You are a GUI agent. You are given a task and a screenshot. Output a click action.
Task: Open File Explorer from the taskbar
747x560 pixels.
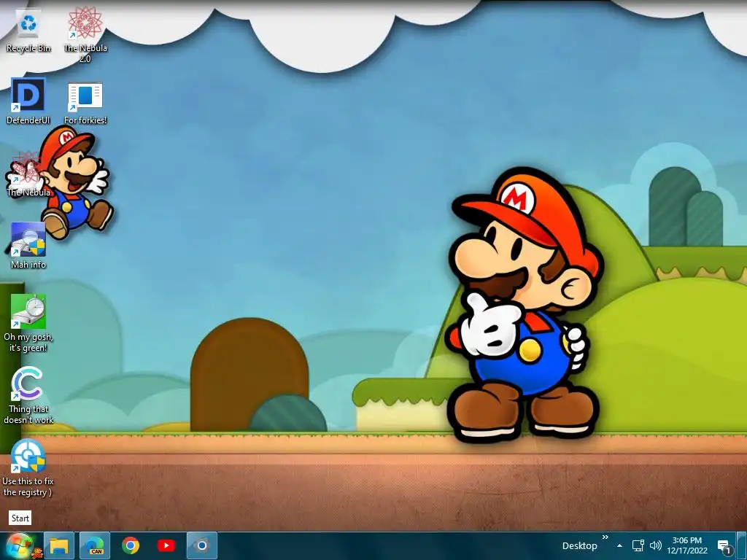coord(59,545)
